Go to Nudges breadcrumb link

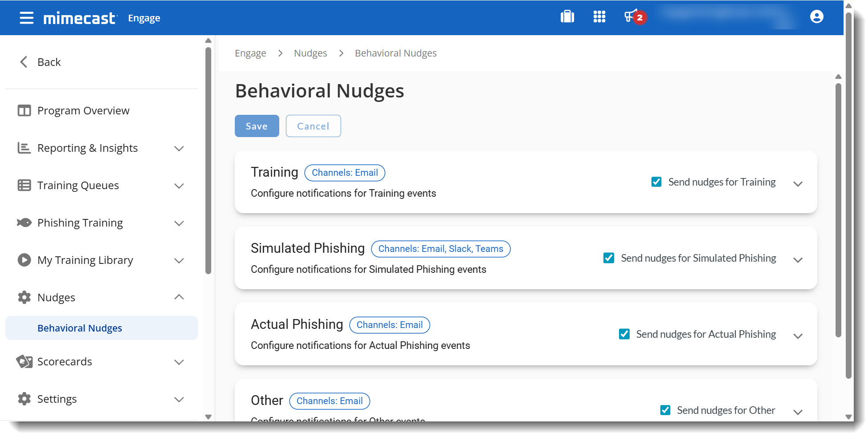pos(310,53)
